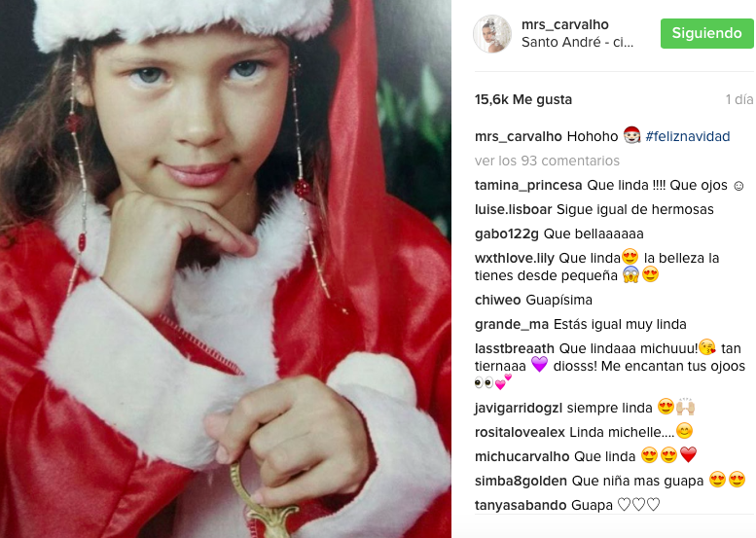Click the mrs_carvalho profile avatar
The height and width of the screenshot is (538, 756).
click(491, 34)
